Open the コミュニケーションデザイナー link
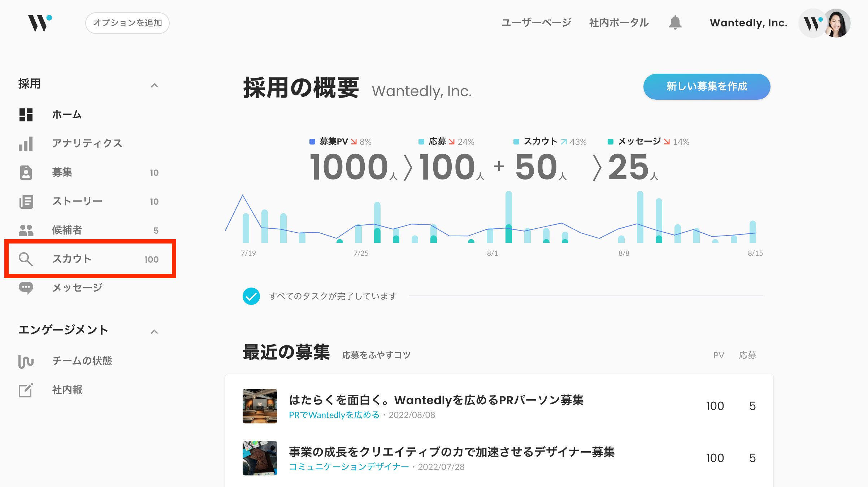Screen dimensions: 868x487 tap(349, 467)
